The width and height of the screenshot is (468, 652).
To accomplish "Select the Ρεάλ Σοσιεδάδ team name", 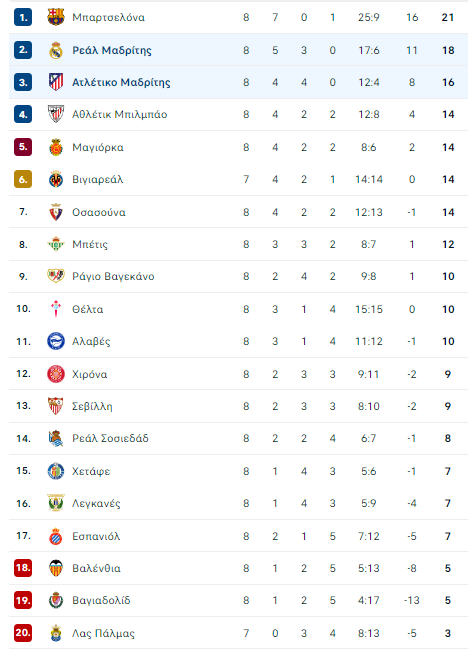I will coord(110,438).
